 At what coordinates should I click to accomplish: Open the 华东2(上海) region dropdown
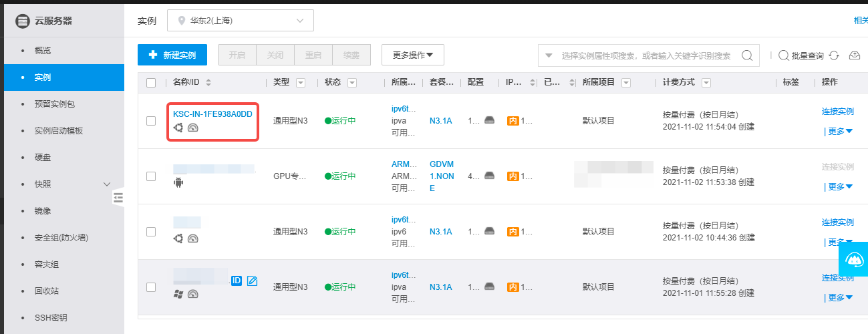[x=240, y=21]
